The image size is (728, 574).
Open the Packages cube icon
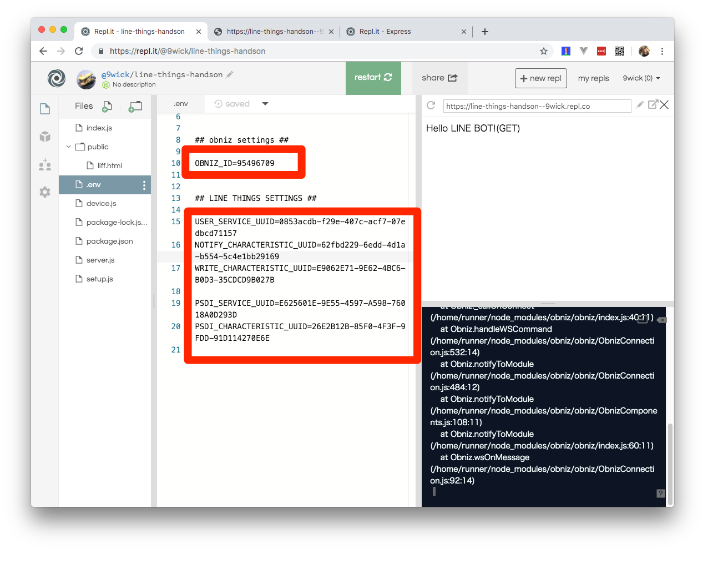coord(45,137)
